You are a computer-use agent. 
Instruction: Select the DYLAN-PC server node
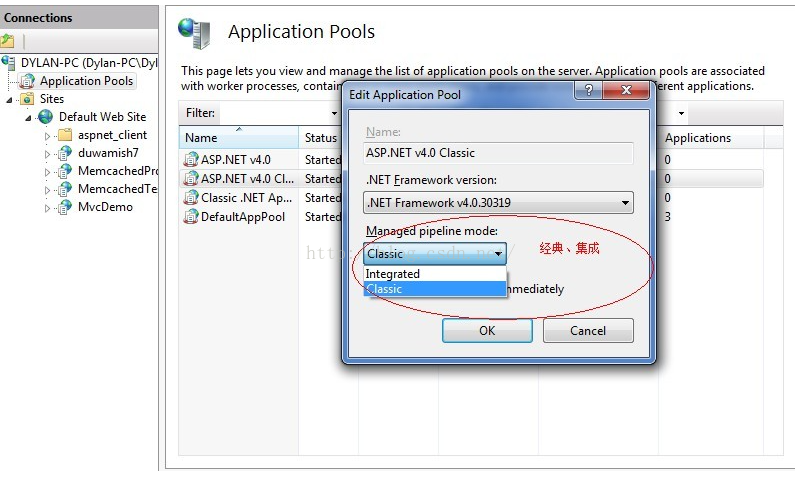[x=89, y=62]
